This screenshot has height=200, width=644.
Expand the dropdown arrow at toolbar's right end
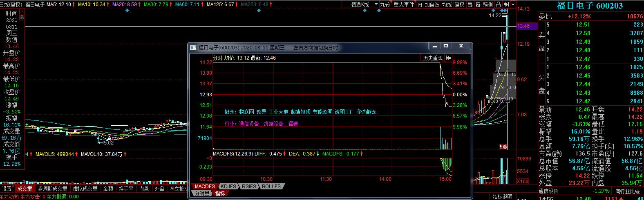pos(513,4)
